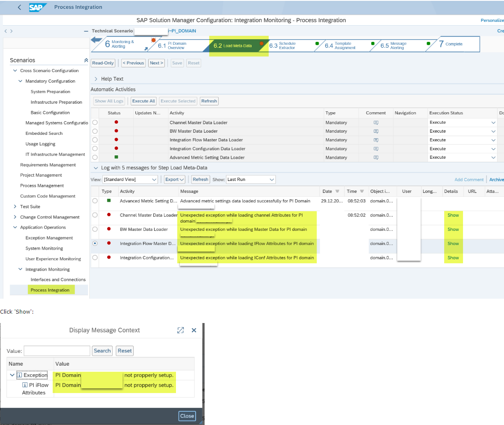The image size is (504, 425).
Task: Open System Monitoring in Scenarios tree
Action: pyautogui.click(x=44, y=248)
